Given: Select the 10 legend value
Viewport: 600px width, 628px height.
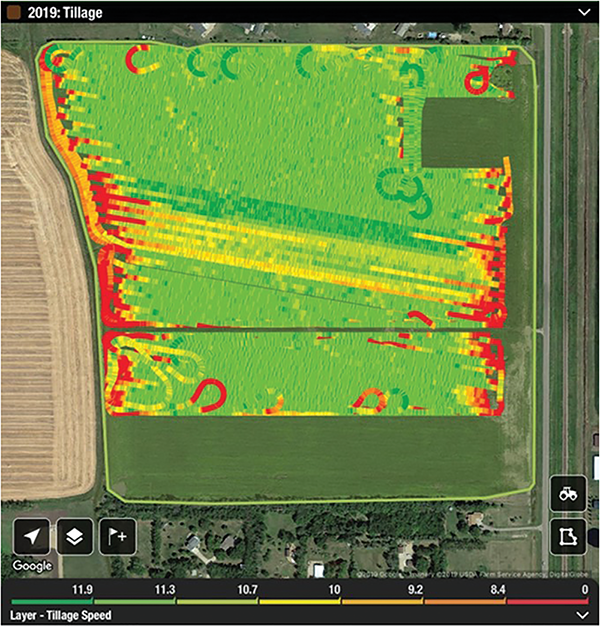Looking at the screenshot, I should [333, 591].
